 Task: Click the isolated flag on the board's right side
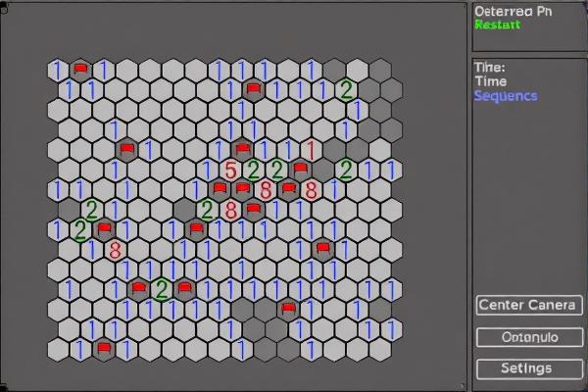pos(322,249)
